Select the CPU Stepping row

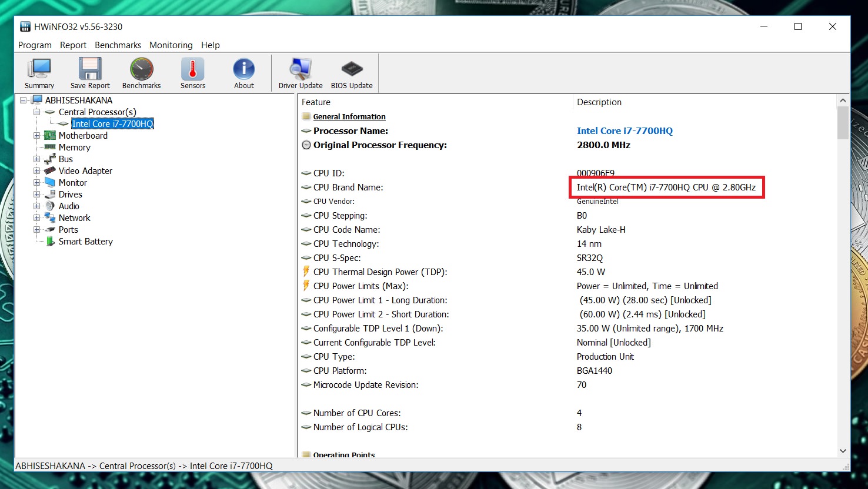567,216
